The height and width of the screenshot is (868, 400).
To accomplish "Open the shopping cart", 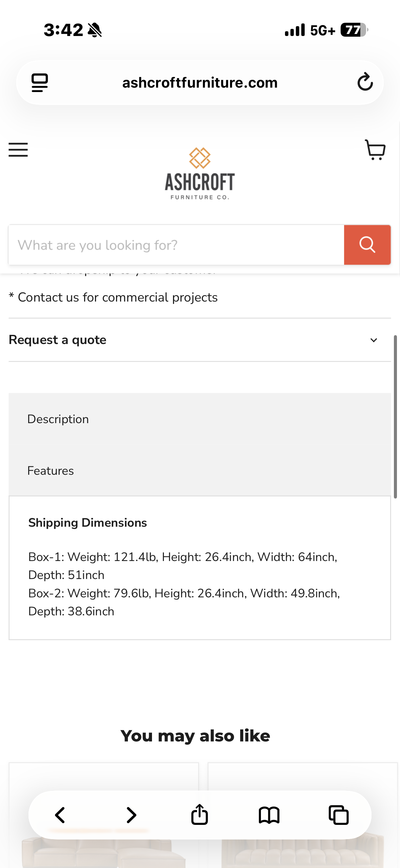I will click(375, 150).
